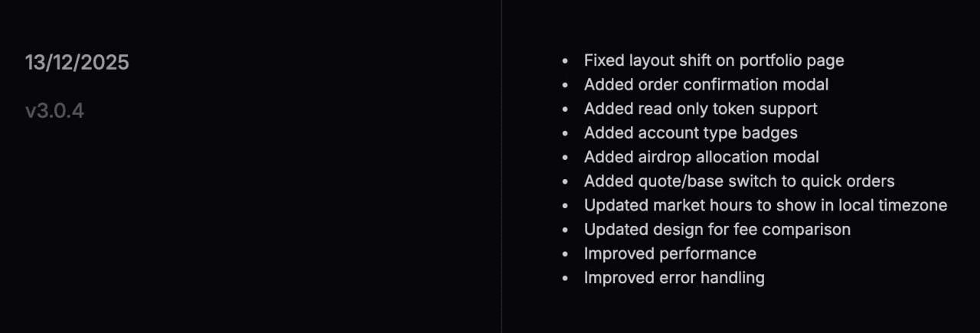Click 'Updated market hours' changelog entry

(766, 205)
